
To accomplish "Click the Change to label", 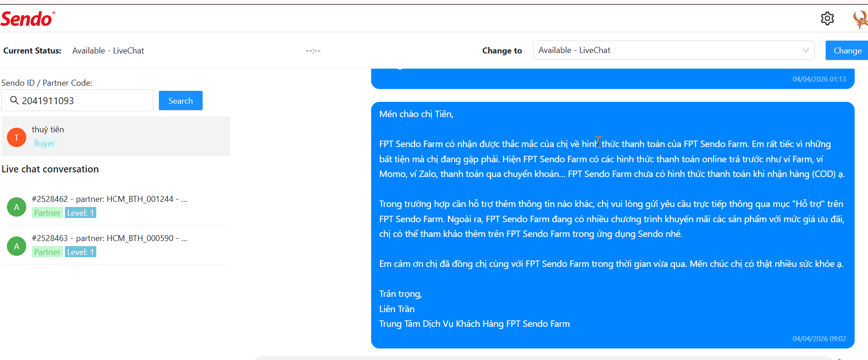I will tap(502, 51).
